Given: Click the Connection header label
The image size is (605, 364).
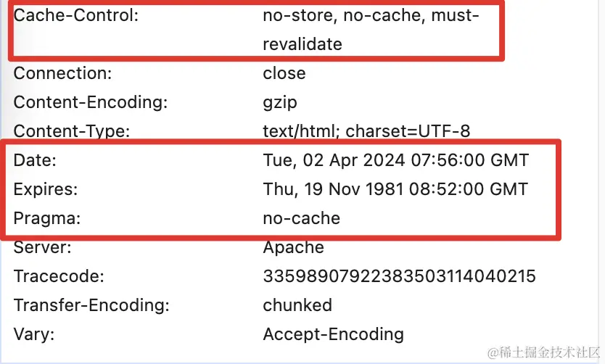Looking at the screenshot, I should (x=62, y=73).
